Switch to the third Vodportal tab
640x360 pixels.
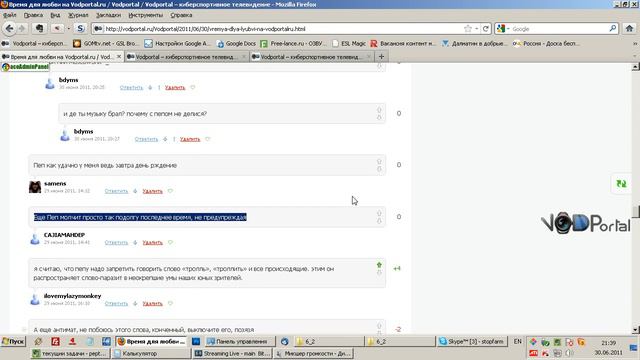coord(312,57)
